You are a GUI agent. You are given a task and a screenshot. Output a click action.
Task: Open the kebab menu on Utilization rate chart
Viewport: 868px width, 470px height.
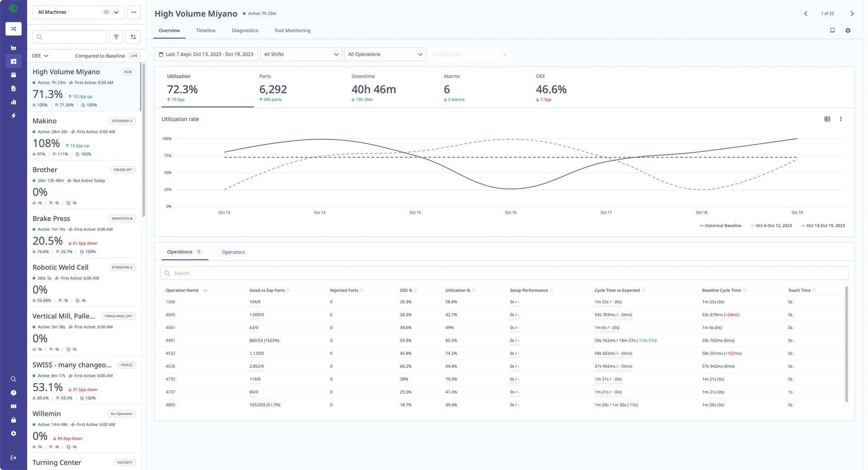click(x=841, y=119)
